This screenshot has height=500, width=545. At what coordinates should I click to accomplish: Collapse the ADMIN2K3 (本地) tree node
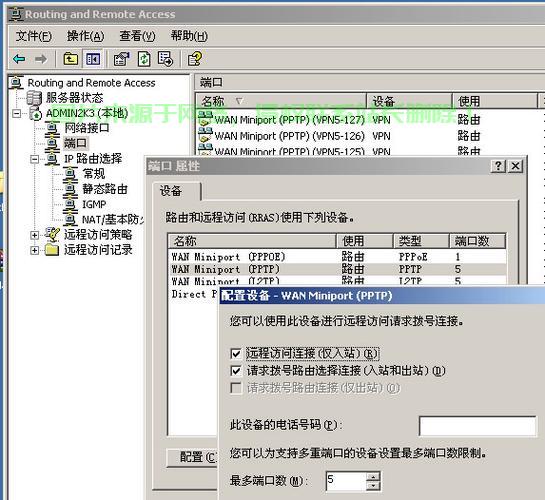(16, 113)
